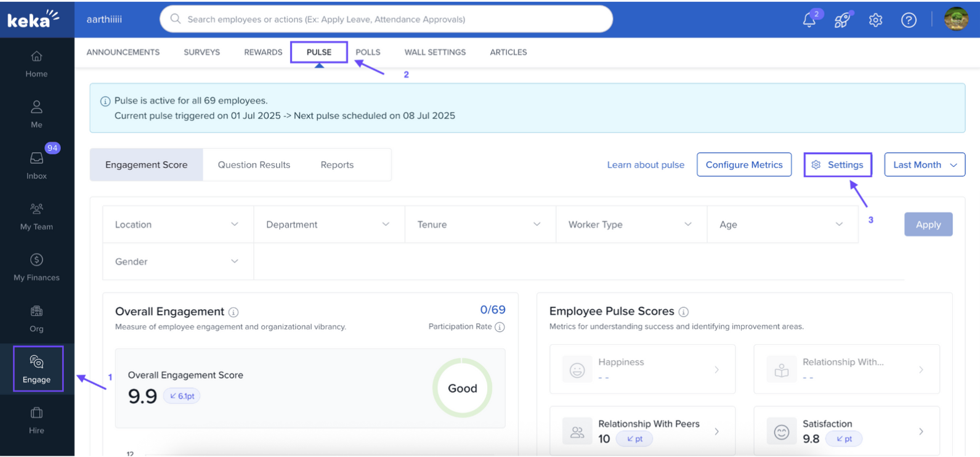980x457 pixels.
Task: Click the help question mark icon
Action: tap(909, 20)
